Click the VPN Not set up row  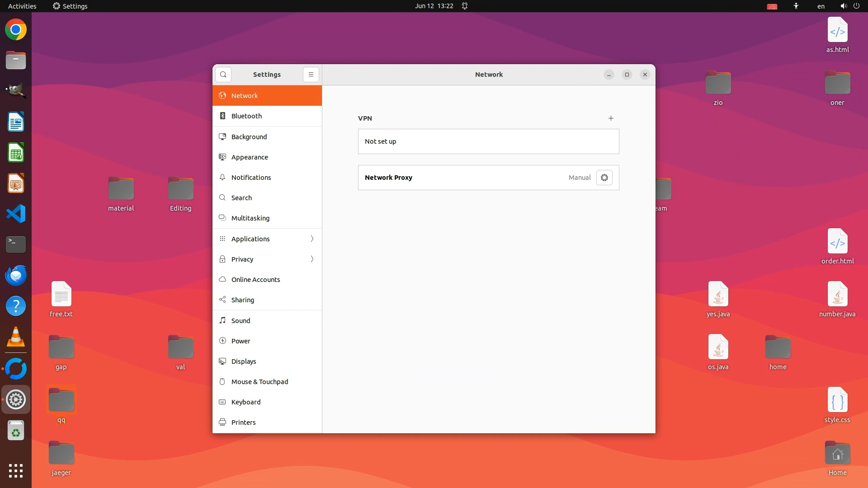click(x=488, y=141)
